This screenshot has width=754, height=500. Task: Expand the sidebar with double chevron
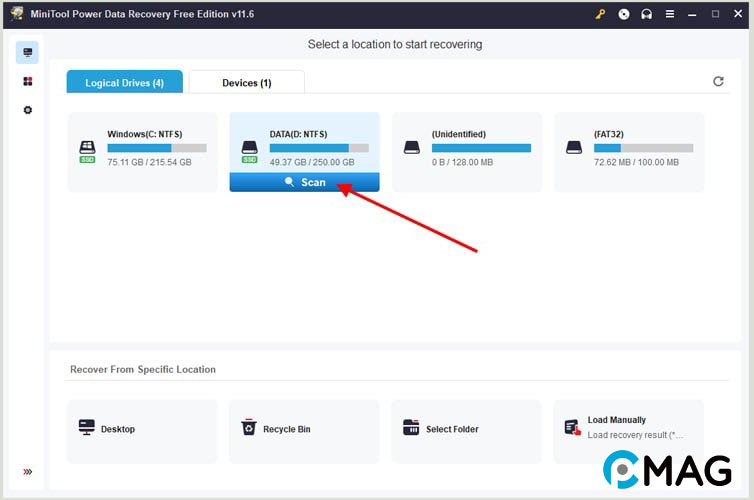[x=27, y=472]
